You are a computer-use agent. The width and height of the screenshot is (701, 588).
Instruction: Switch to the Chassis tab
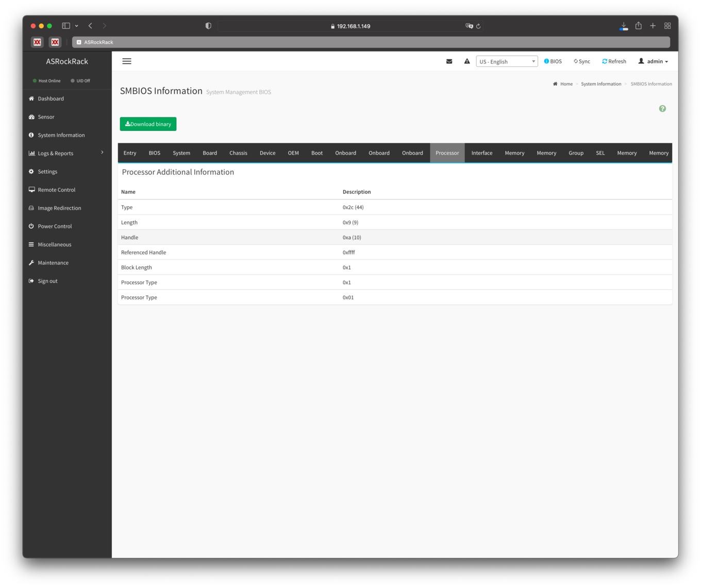coord(238,153)
